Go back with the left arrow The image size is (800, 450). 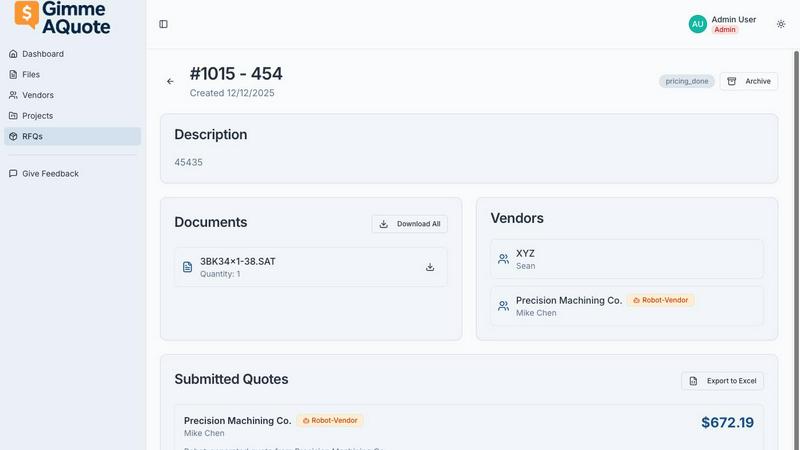[x=170, y=81]
